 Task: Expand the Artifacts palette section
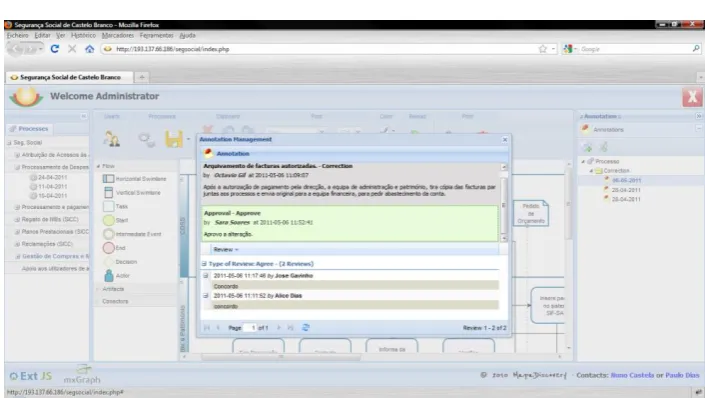point(113,289)
